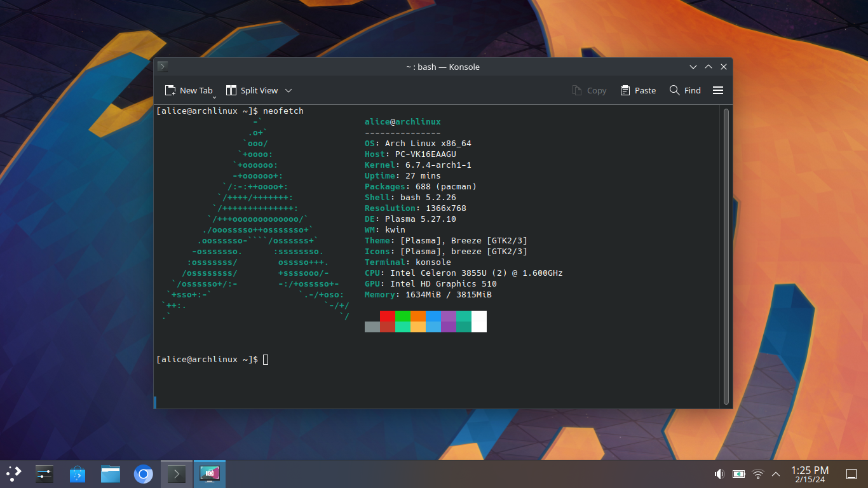Expand the Split View dropdown chevron
This screenshot has width=868, height=488.
point(288,90)
